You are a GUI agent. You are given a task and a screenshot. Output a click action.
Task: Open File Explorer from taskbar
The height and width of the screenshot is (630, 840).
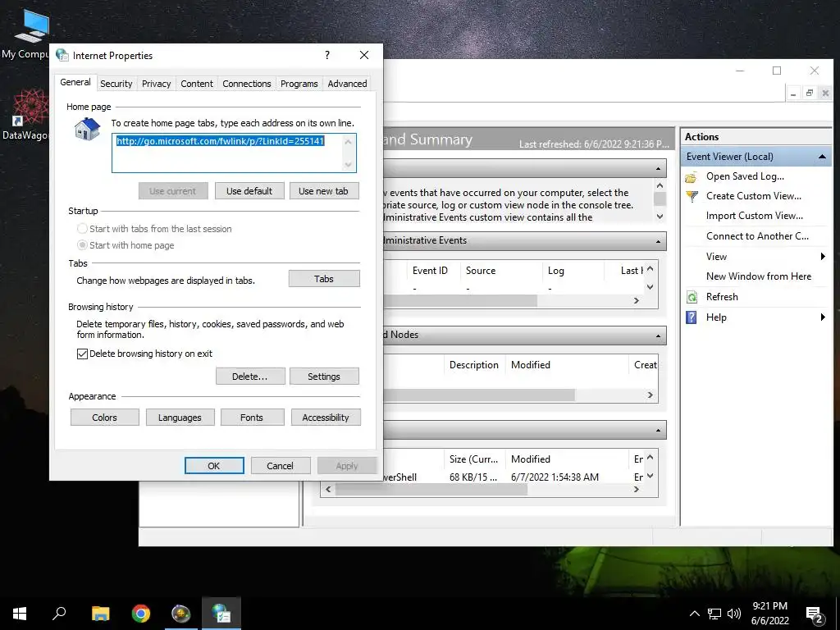point(100,614)
